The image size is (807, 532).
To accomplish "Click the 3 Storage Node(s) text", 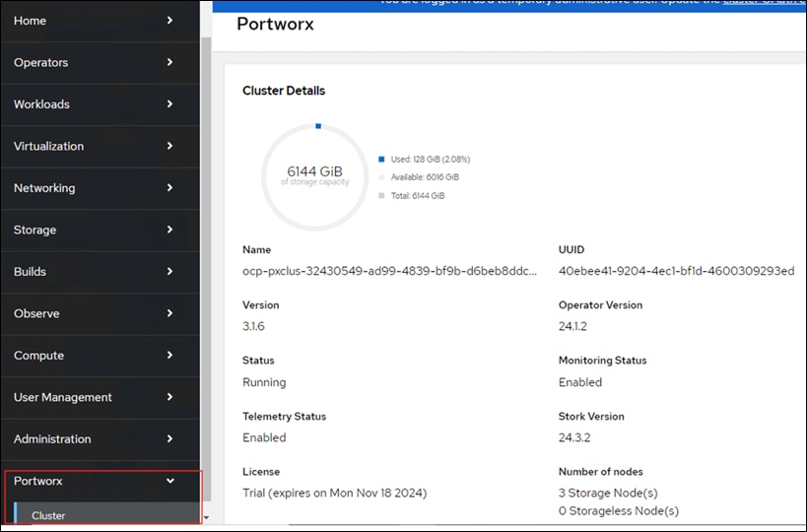I will click(608, 493).
